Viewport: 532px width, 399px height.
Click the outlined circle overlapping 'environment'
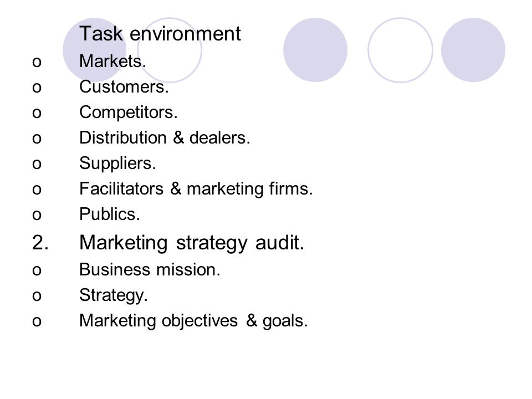pos(170,50)
